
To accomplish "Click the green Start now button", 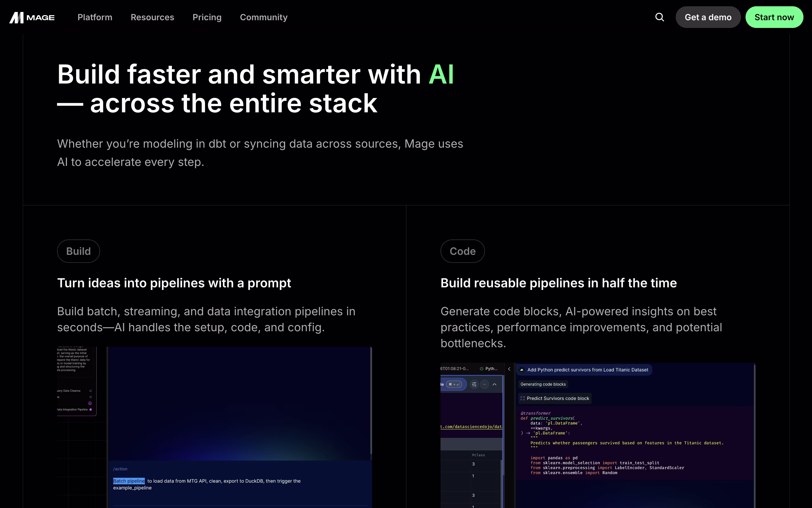I will click(x=774, y=17).
